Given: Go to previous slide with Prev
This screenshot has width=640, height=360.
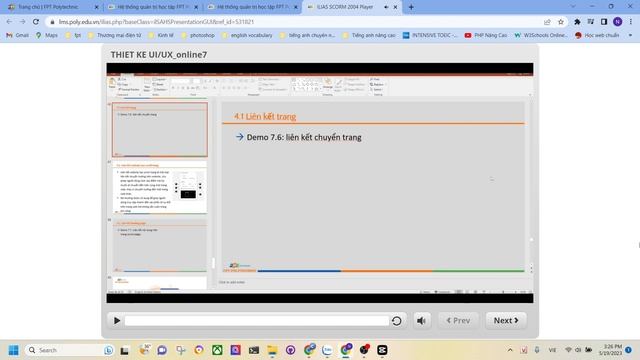Looking at the screenshot, I should pyautogui.click(x=458, y=321).
